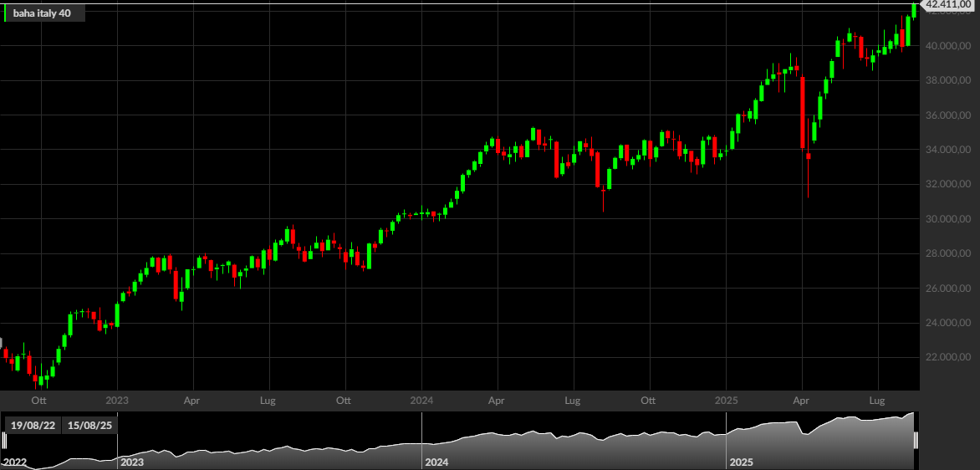Image resolution: width=980 pixels, height=470 pixels.
Task: Click the Apr axis label after 2025
Action: click(x=801, y=400)
